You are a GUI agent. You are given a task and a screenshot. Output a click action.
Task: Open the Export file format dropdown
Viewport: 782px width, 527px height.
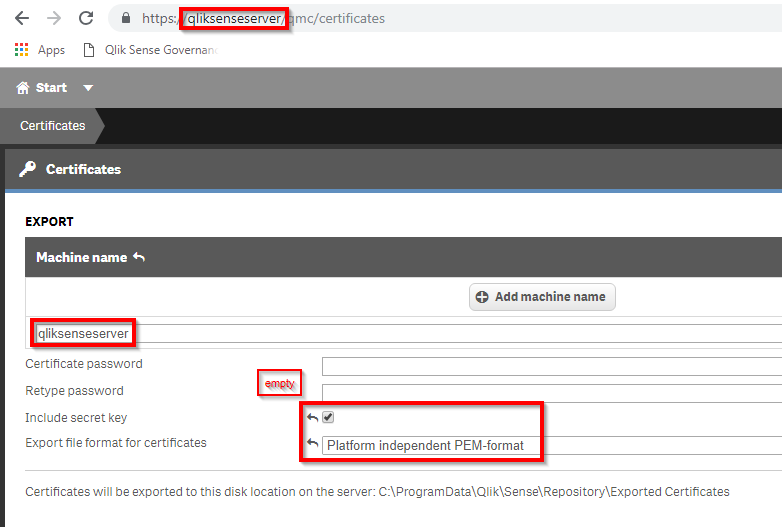coord(552,445)
